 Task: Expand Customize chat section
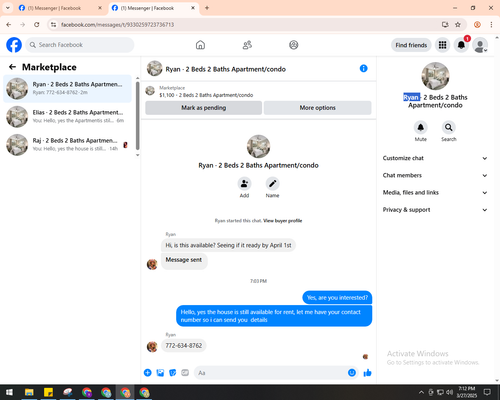click(x=435, y=158)
